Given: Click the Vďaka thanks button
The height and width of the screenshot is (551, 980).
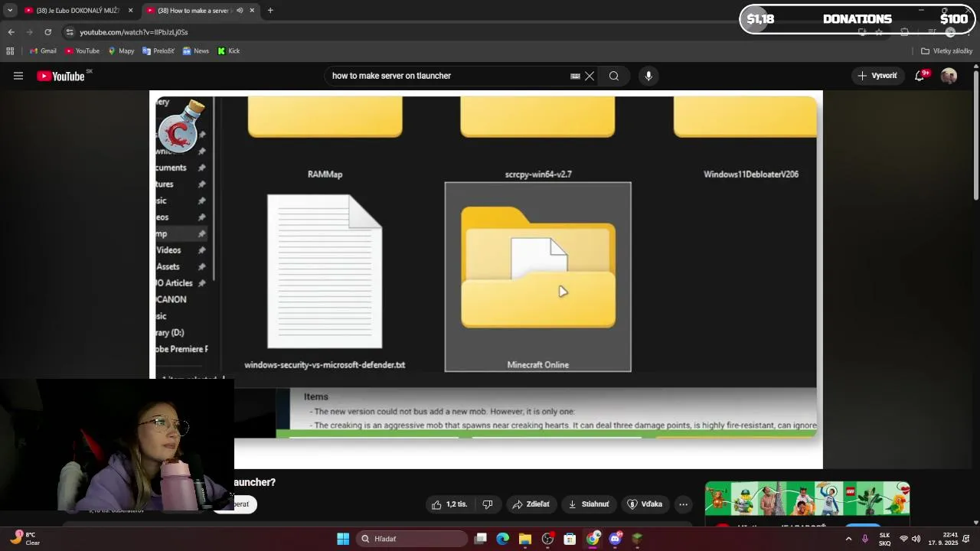Looking at the screenshot, I should 645,504.
